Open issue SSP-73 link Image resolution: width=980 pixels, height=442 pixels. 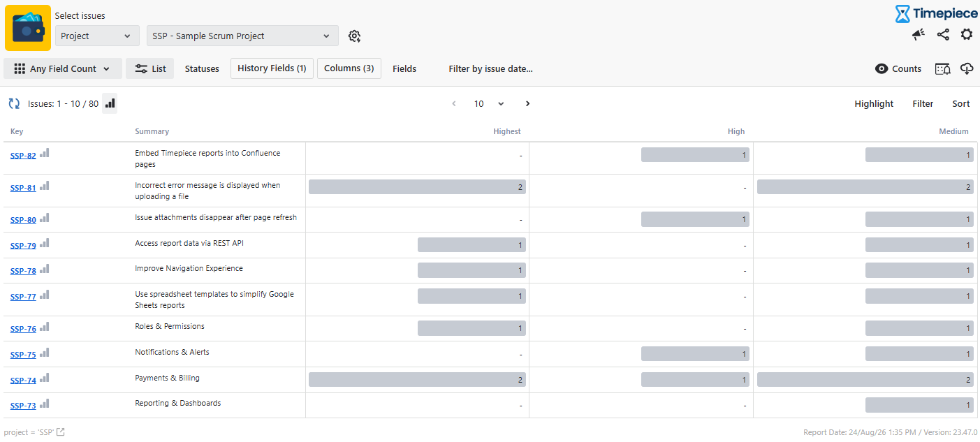(x=23, y=406)
